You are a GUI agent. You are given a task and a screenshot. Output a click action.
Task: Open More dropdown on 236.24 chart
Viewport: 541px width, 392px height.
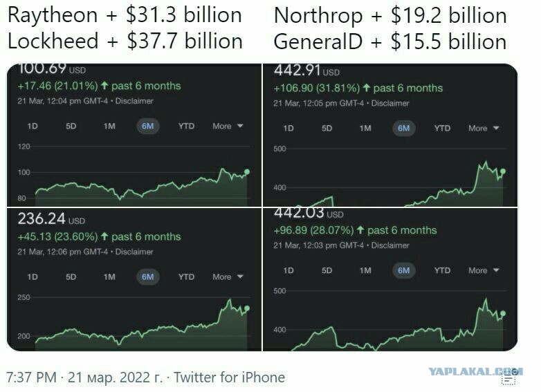pos(228,277)
